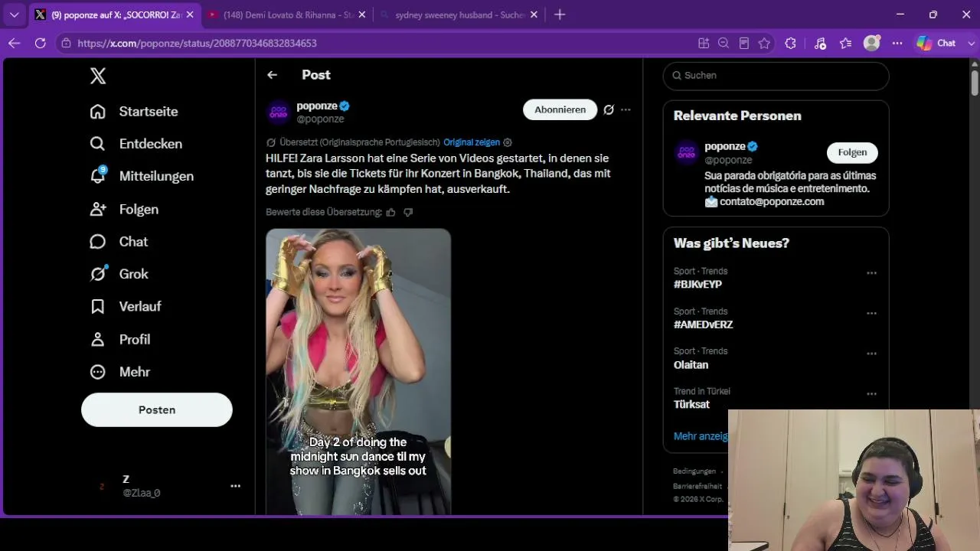This screenshot has height=551, width=980.
Task: Click the Abonnieren button
Action: [x=560, y=109]
